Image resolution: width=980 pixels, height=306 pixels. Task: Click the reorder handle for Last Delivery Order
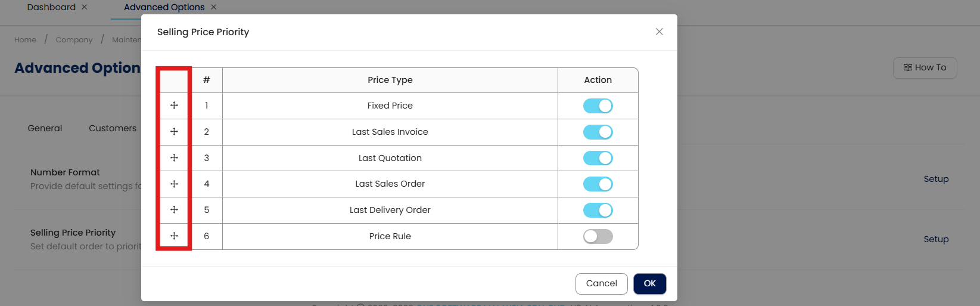pyautogui.click(x=174, y=209)
